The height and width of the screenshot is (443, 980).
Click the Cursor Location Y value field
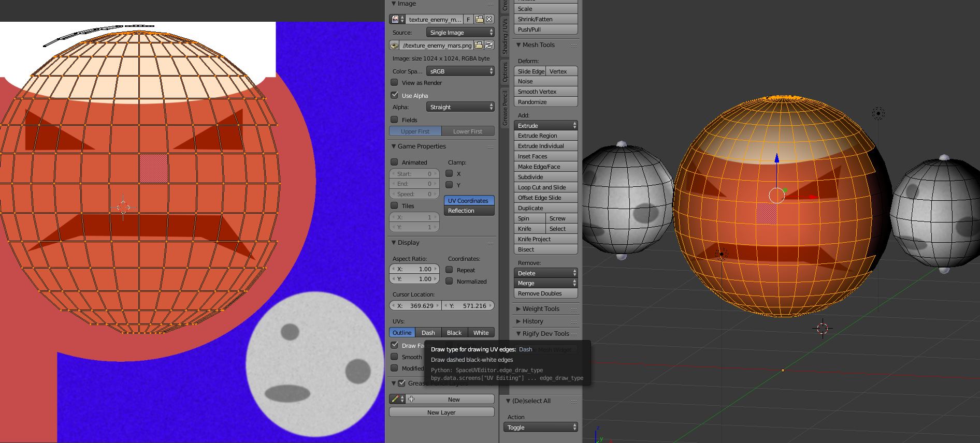(x=468, y=305)
